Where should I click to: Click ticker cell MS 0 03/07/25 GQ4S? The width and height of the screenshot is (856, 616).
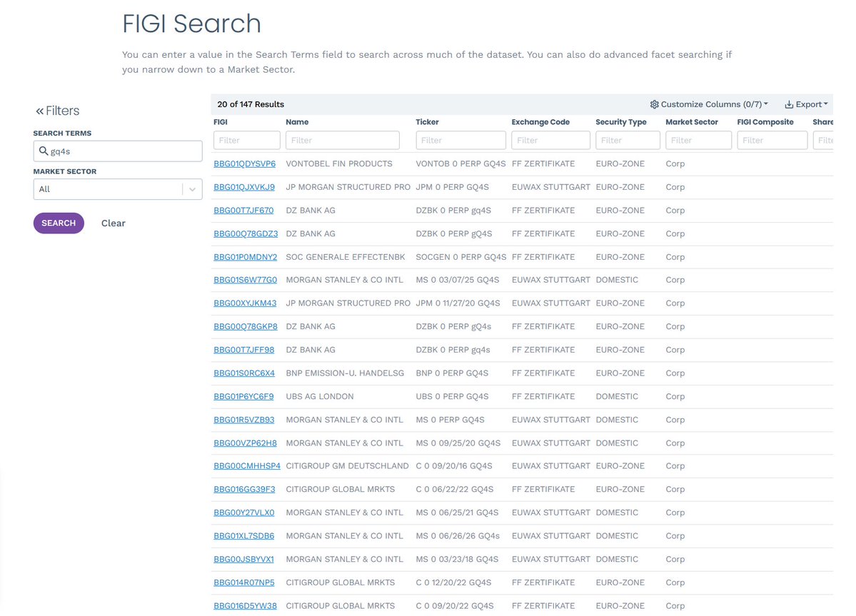pos(458,280)
